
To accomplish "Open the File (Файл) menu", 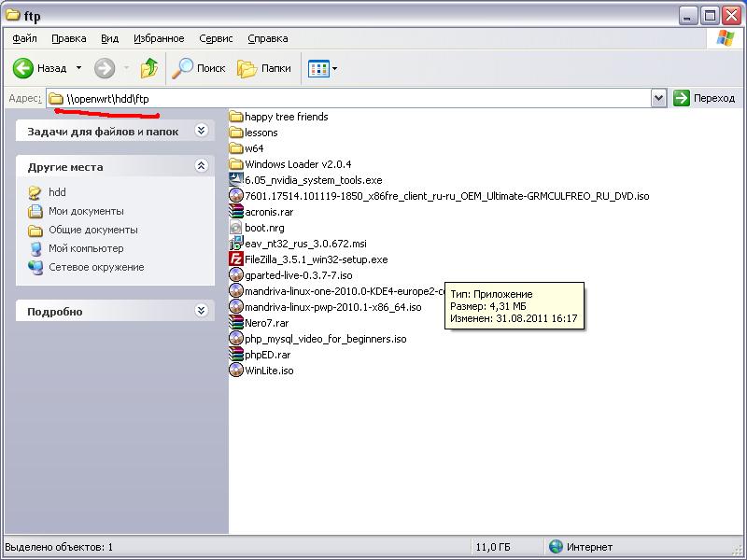I will click(25, 38).
